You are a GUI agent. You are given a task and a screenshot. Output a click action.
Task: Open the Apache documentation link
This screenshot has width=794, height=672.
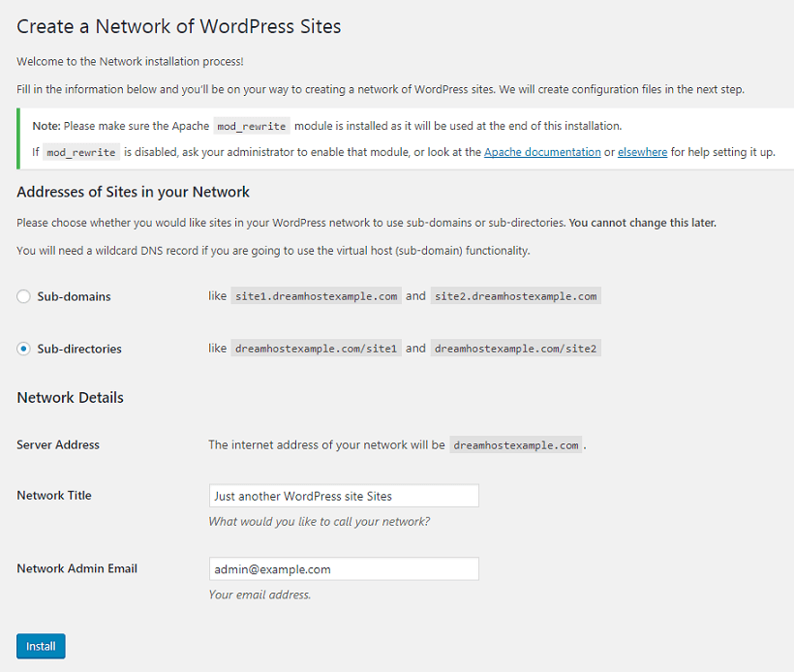tap(542, 152)
